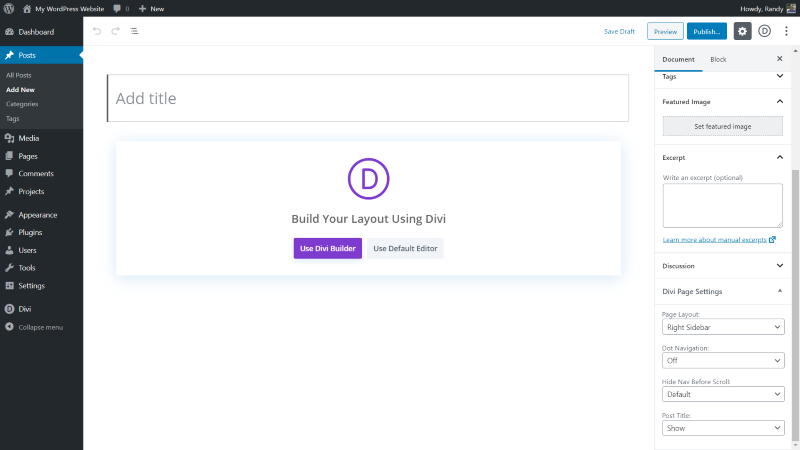800x450 pixels.
Task: Open the Pages menu
Action: (41, 156)
